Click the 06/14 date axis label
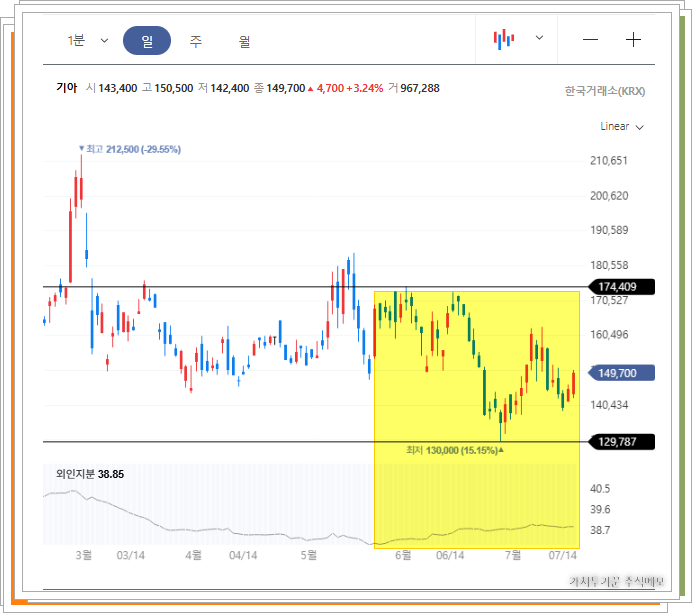Screen dimensions: 692x613 pos(450,555)
